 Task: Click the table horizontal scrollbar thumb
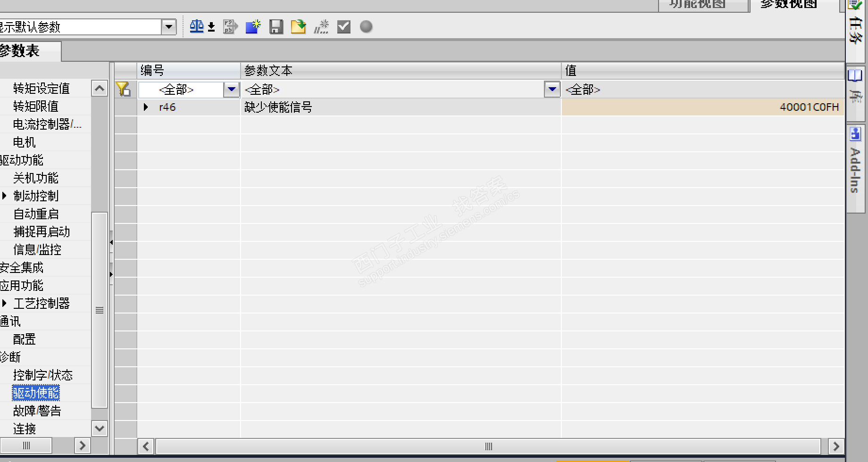point(489,446)
